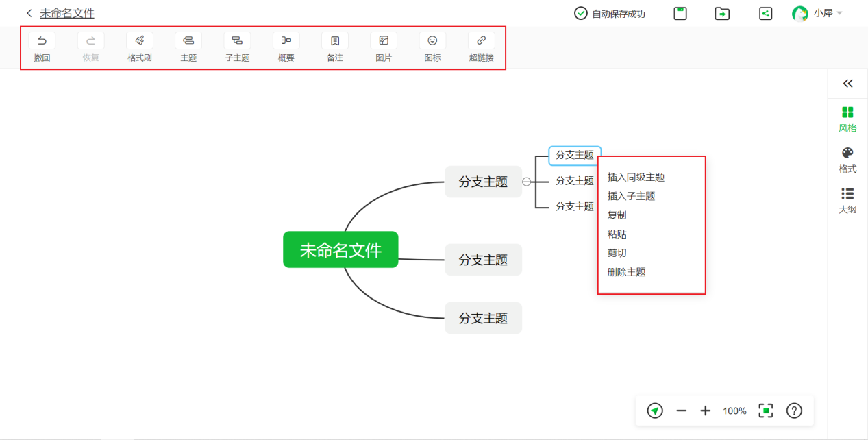This screenshot has height=440, width=868.
Task: Collapse the branch using the minus node handle
Action: coord(526,181)
